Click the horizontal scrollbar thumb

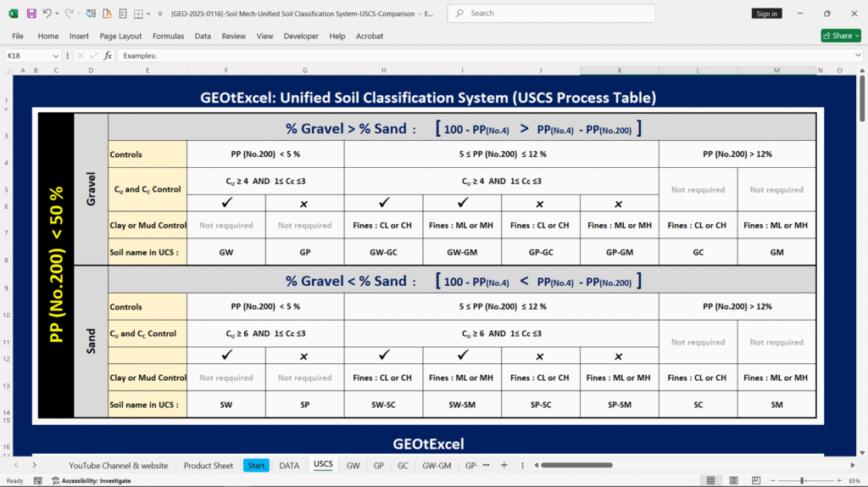point(576,466)
